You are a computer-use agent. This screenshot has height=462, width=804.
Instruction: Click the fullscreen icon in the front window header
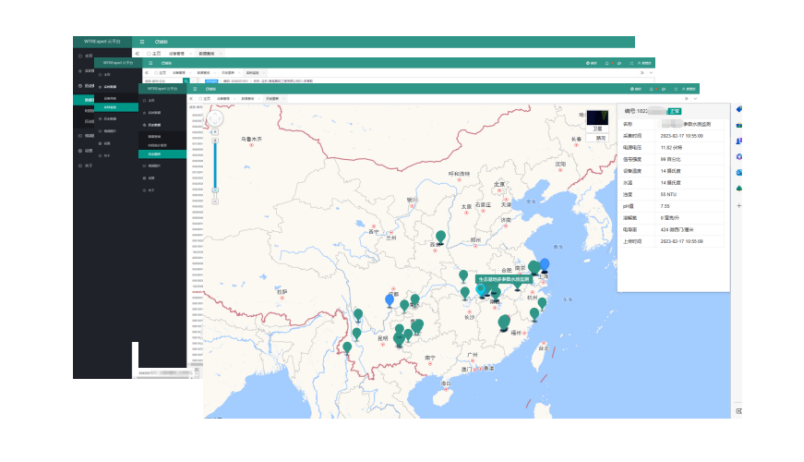[676, 89]
